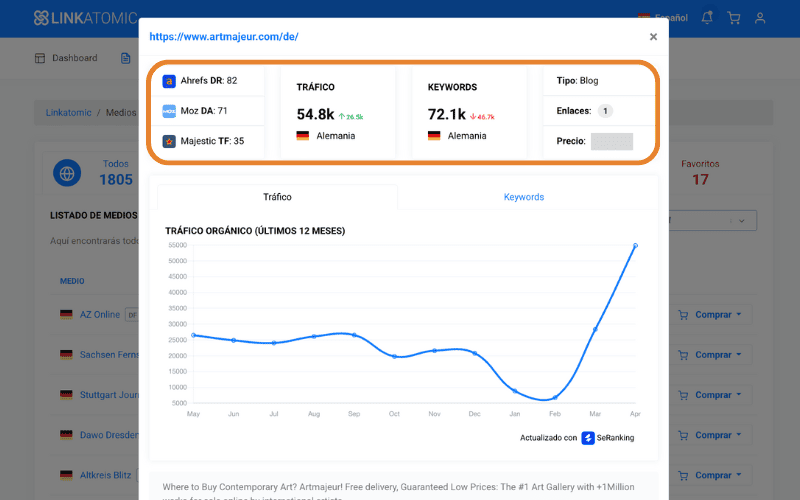Click the SeRanking logo icon
Screen dimensions: 800x500
click(x=588, y=438)
